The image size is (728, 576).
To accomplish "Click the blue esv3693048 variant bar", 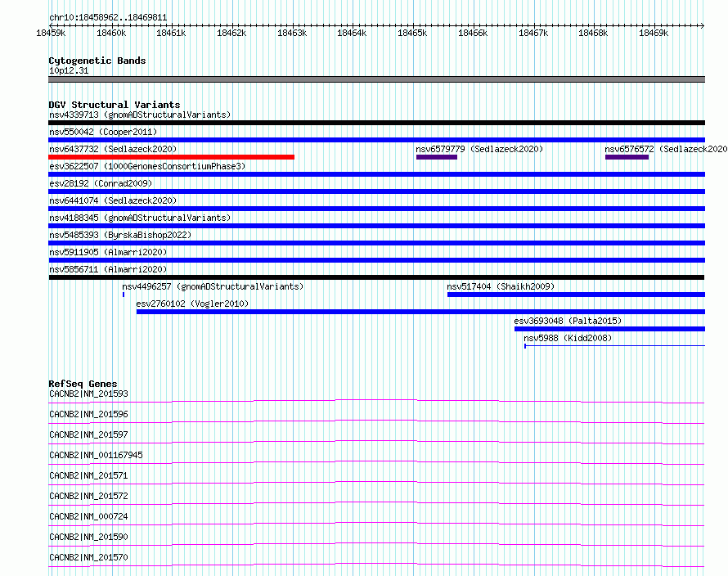I will click(609, 329).
